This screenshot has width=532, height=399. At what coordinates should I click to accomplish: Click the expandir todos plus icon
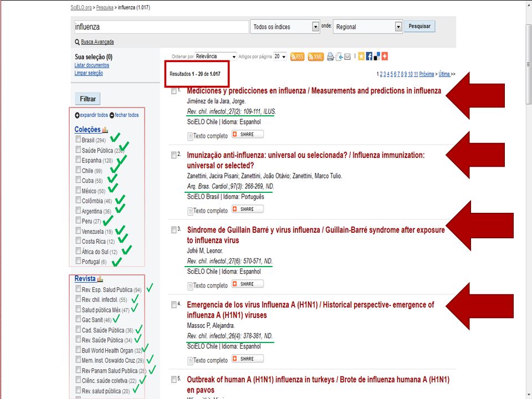point(77,115)
